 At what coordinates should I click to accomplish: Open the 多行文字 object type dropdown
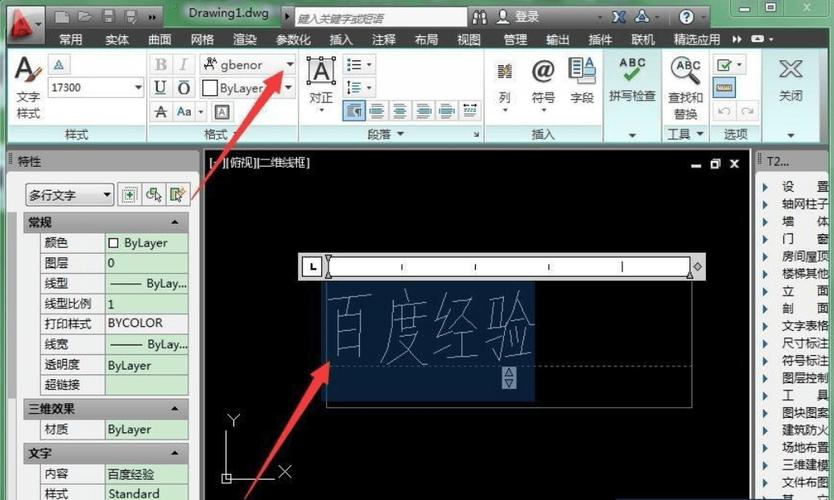pos(70,195)
